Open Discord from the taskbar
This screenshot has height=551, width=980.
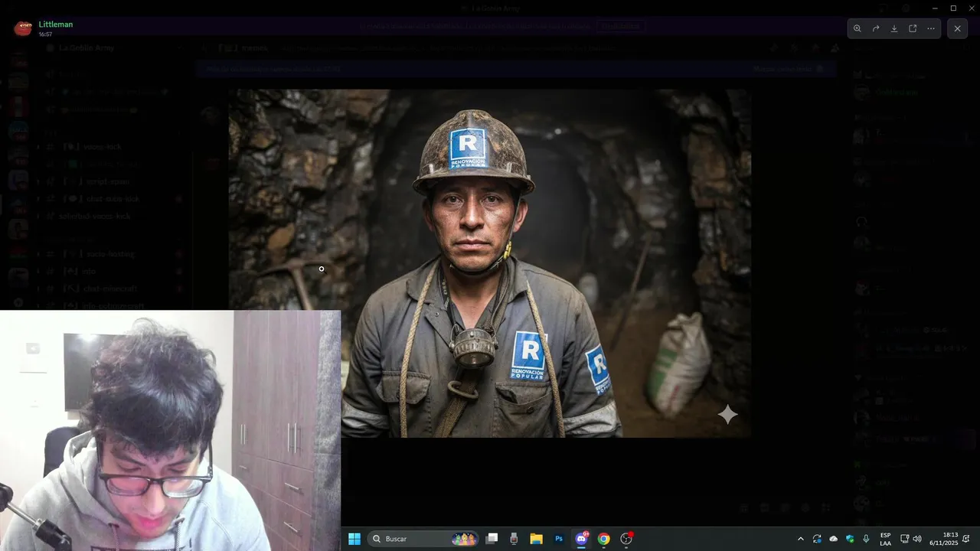pos(582,539)
